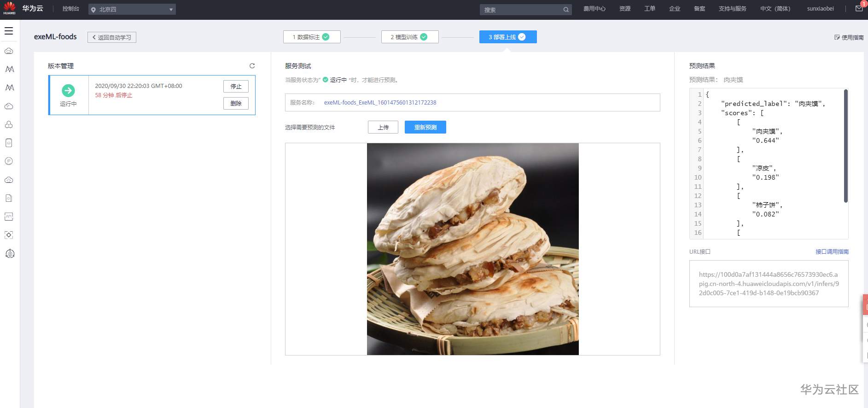Click 重新预测 re-predict button

click(425, 127)
